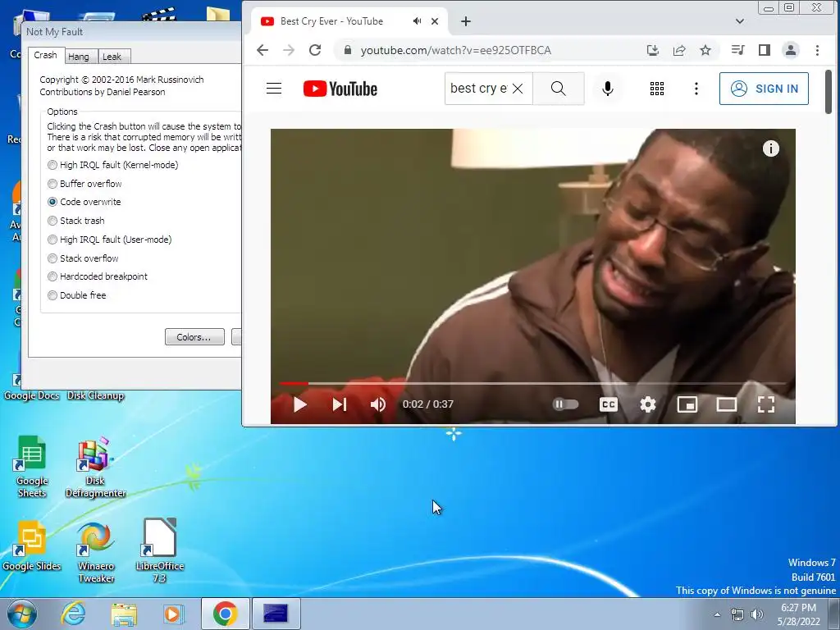
Task: Open YouTube apps grid
Action: coord(657,89)
